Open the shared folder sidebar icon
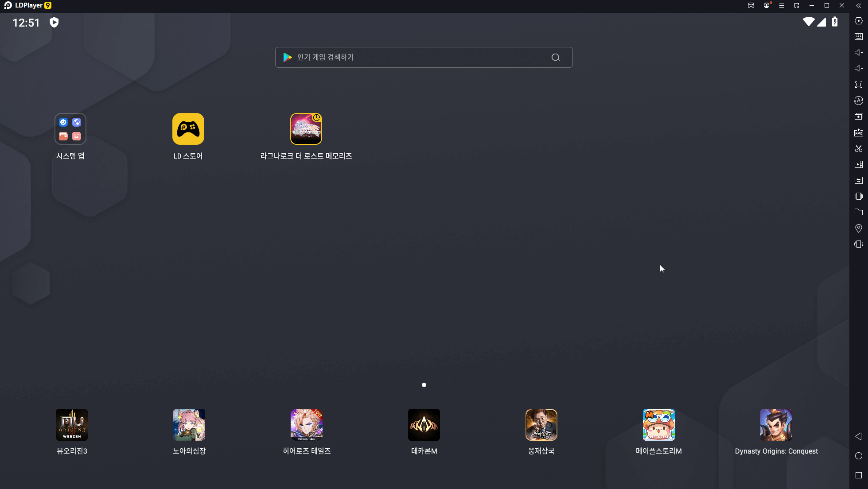The width and height of the screenshot is (868, 489). point(859,212)
